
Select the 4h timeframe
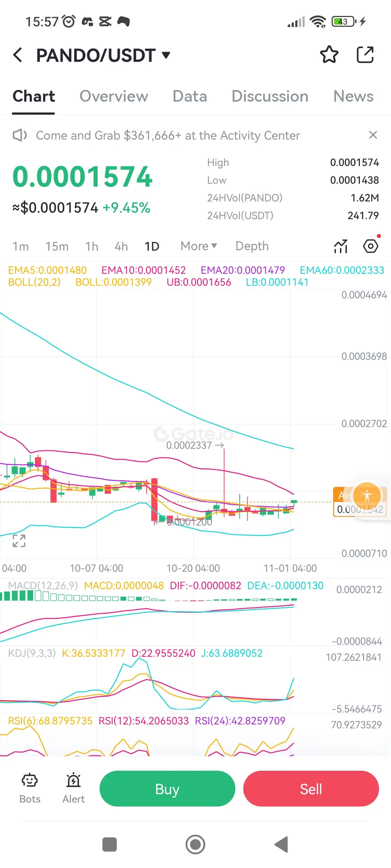point(121,246)
